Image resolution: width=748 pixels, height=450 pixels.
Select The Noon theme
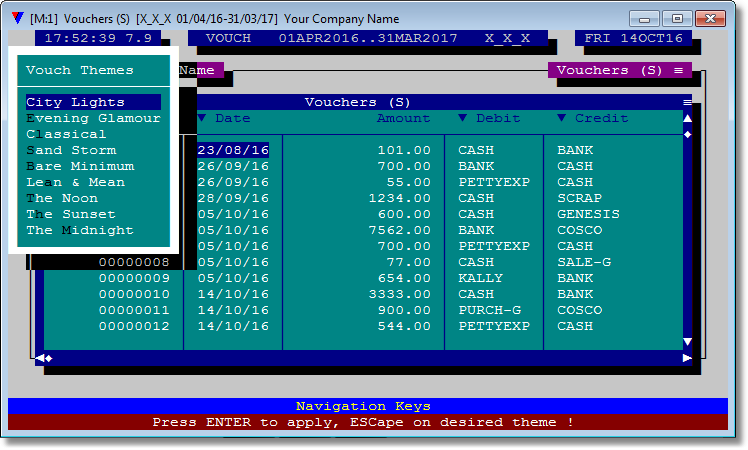point(94,198)
